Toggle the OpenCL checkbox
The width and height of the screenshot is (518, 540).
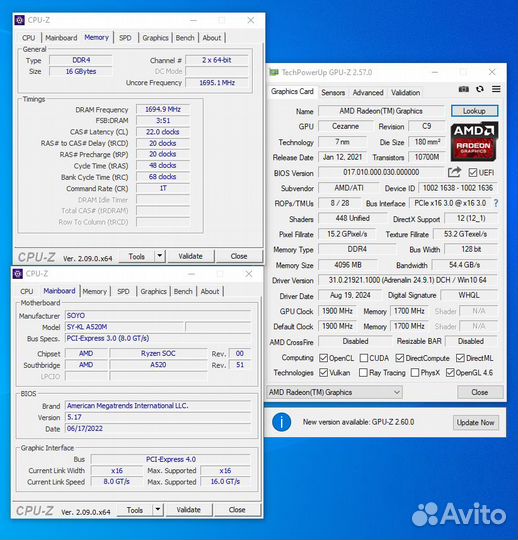323,358
